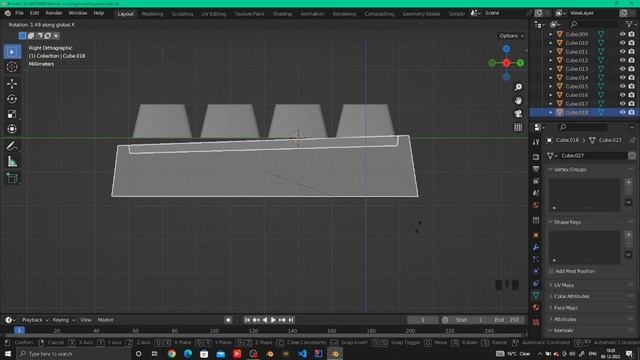640x360 pixels.
Task: Select the Scale tool
Action: click(x=12, y=114)
